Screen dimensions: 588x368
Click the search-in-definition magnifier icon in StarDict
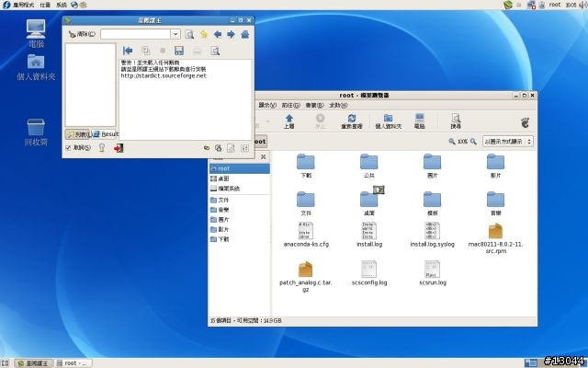[x=215, y=52]
